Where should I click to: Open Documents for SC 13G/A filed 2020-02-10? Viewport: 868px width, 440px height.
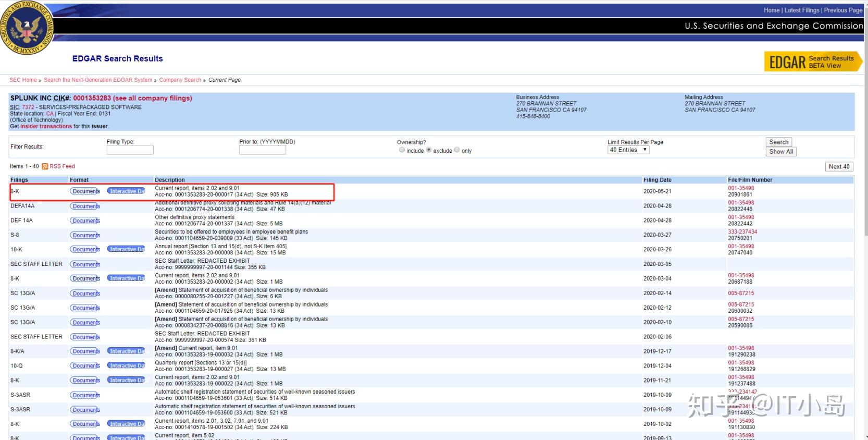pyautogui.click(x=85, y=323)
